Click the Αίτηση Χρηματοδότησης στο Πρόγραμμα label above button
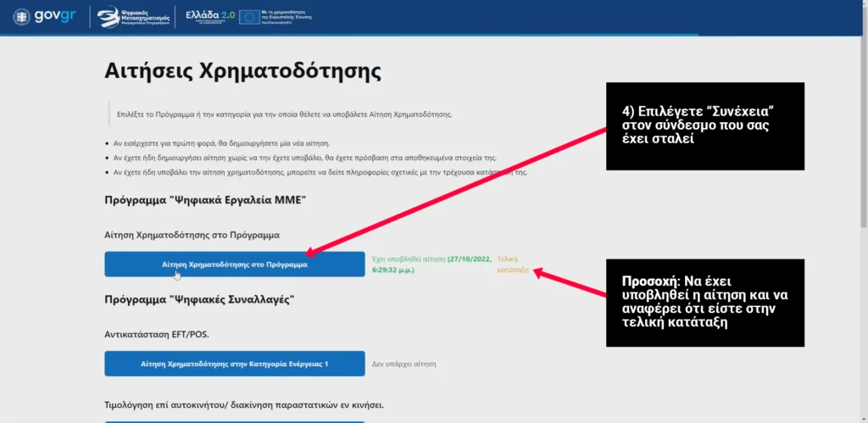Screen dimensions: 868x423 192,235
